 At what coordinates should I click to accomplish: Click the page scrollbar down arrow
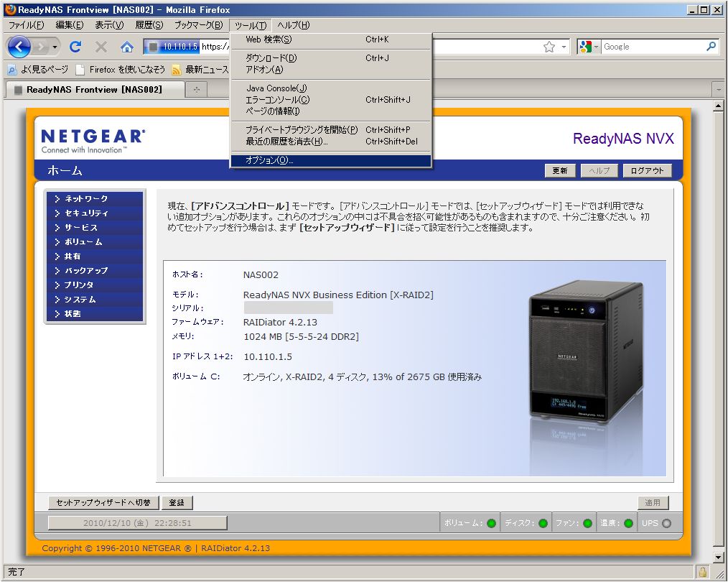pyautogui.click(x=718, y=557)
